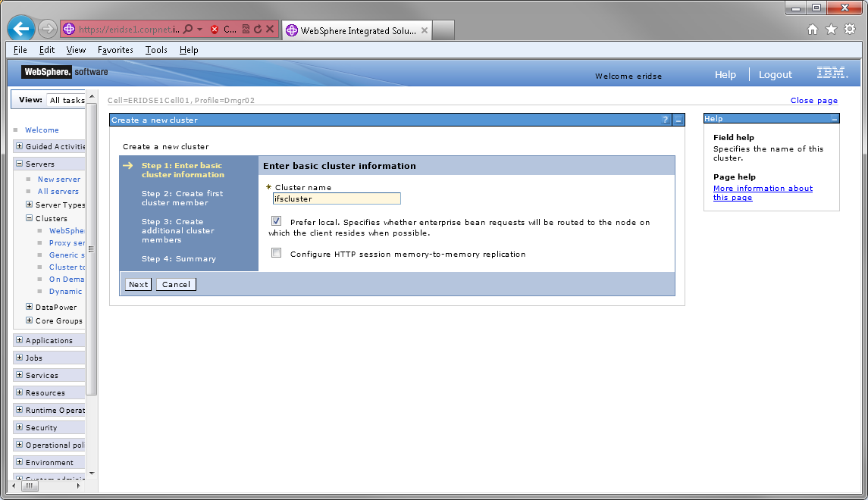
Task: Click Step 2: Create first cluster member
Action: [x=182, y=198]
